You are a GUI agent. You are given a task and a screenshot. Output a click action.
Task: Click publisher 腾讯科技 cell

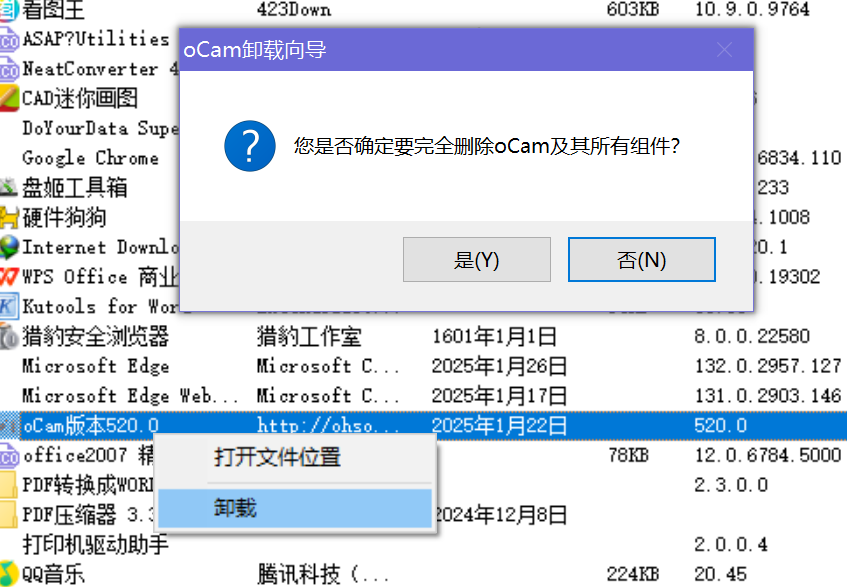click(x=322, y=573)
